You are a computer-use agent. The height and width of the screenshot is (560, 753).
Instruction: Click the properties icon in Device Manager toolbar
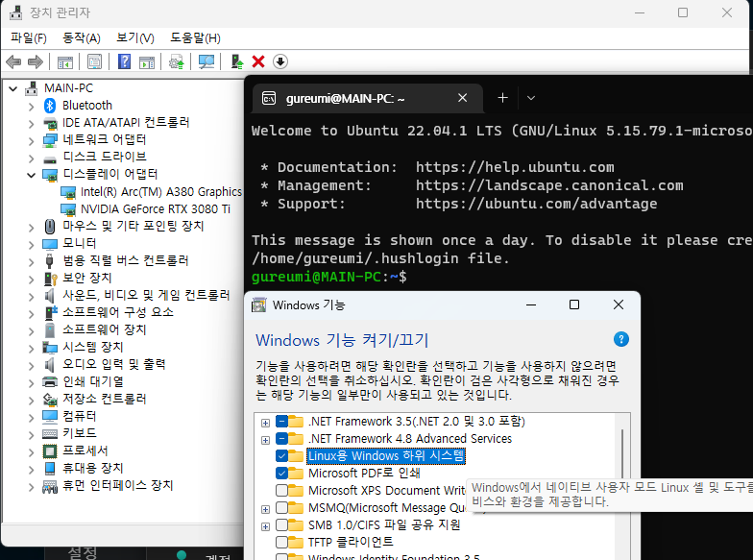click(94, 61)
